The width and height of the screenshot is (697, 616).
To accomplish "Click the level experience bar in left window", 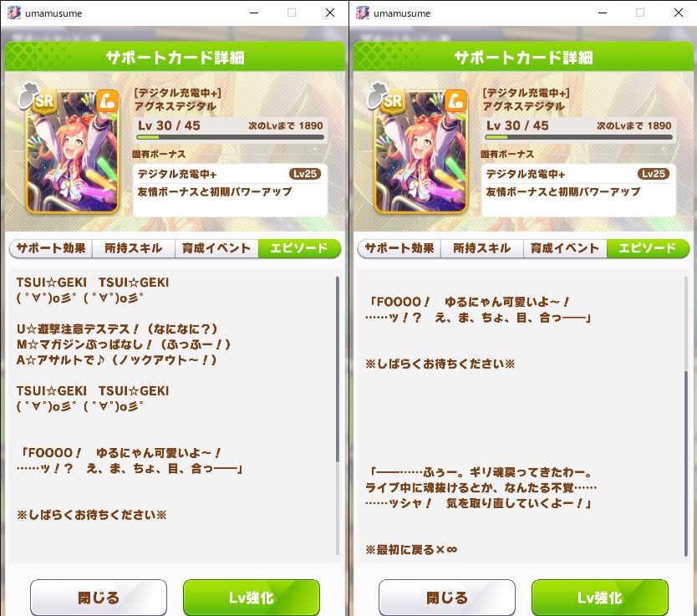I will click(x=231, y=137).
